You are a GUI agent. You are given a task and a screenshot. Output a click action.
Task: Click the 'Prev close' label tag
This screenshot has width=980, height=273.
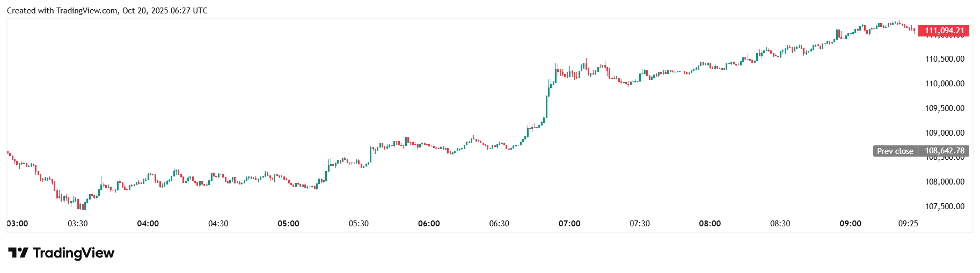click(x=895, y=151)
